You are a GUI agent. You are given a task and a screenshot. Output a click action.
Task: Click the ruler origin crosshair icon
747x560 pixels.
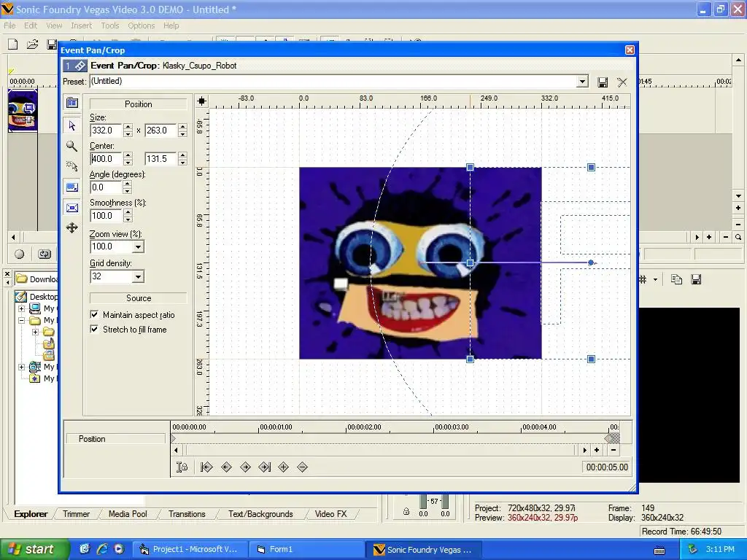pos(201,101)
